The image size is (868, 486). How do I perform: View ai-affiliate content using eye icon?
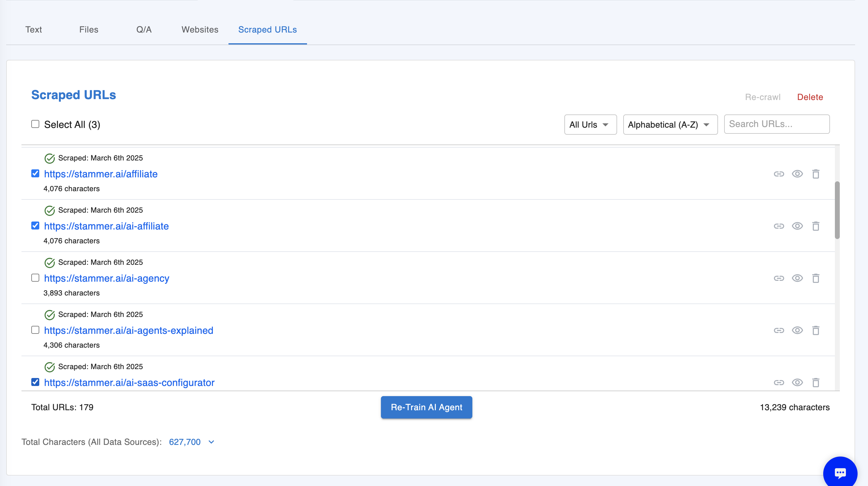click(x=797, y=226)
